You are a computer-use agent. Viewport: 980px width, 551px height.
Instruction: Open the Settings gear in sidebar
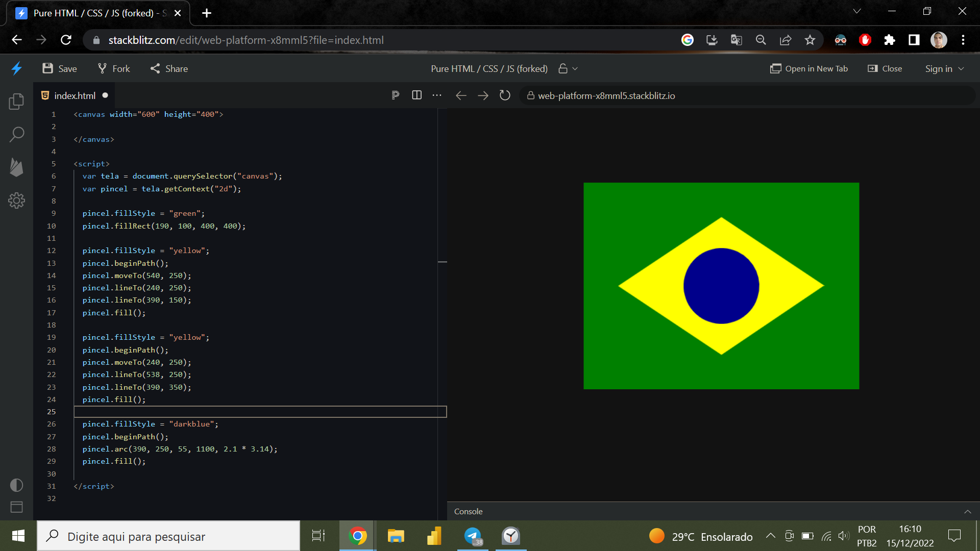click(x=16, y=201)
